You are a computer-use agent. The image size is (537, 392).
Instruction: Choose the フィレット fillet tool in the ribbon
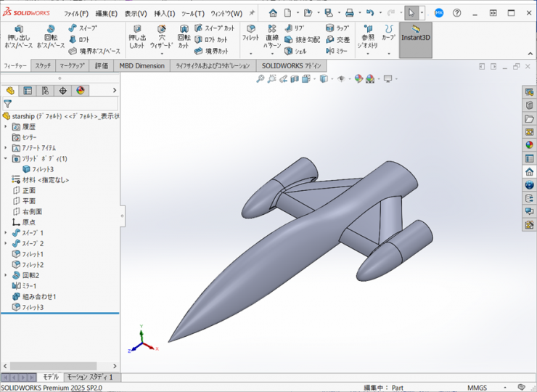[250, 33]
